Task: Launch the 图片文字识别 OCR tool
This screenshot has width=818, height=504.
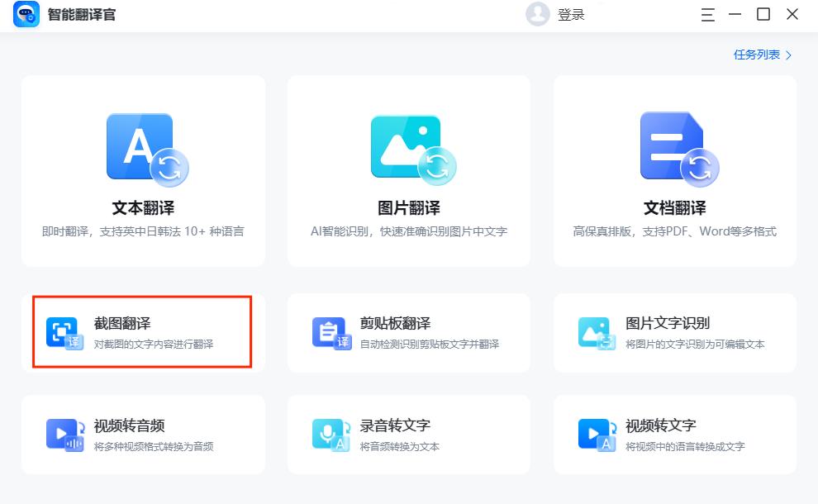Action: 675,333
